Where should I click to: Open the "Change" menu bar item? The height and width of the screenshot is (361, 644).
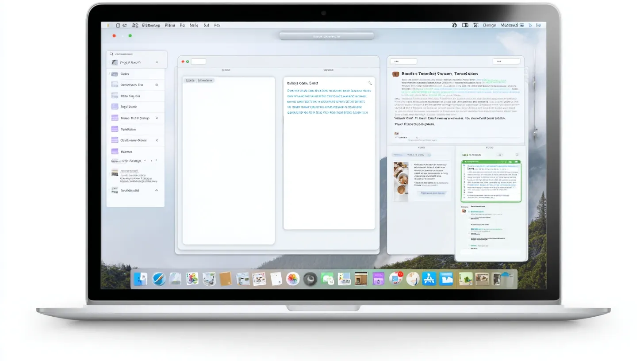489,25
